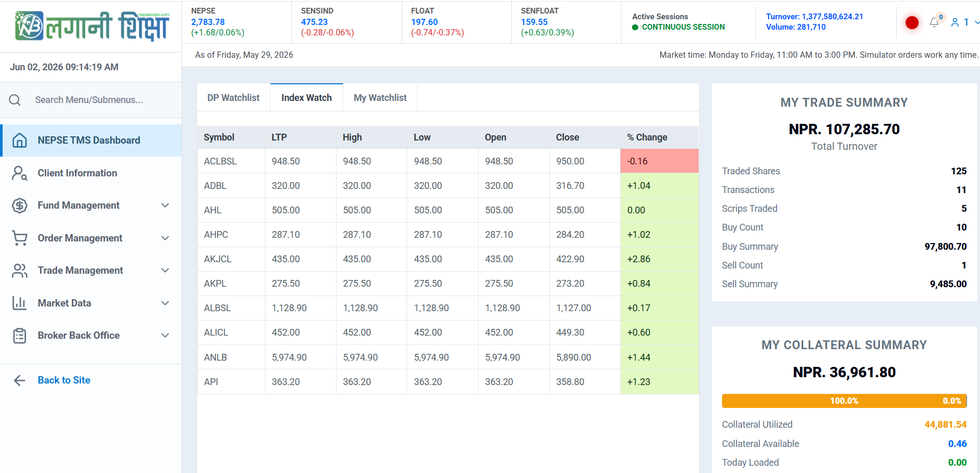The width and height of the screenshot is (980, 473).
Task: Expand the Market Data submenu chevron
Action: [x=165, y=303]
